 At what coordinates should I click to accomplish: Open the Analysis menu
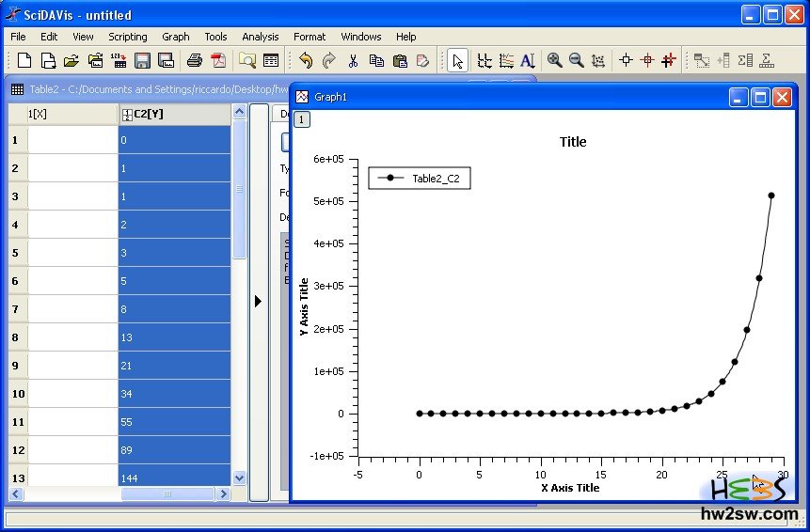pos(260,37)
